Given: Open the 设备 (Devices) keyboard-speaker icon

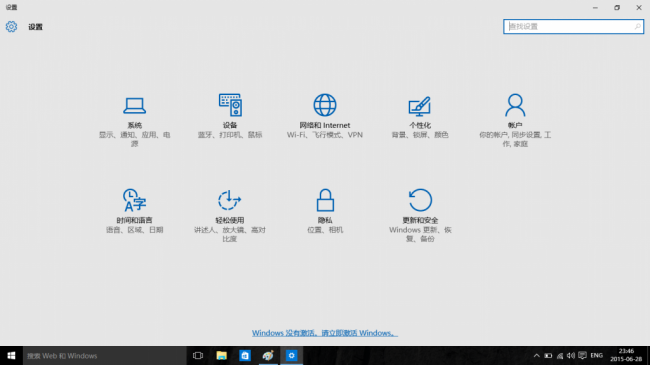Looking at the screenshot, I should [230, 105].
